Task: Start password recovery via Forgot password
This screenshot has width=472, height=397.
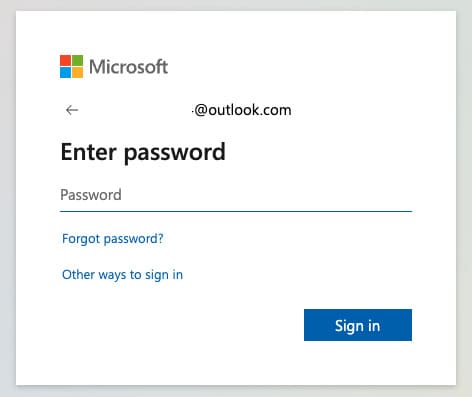Action: coord(113,239)
